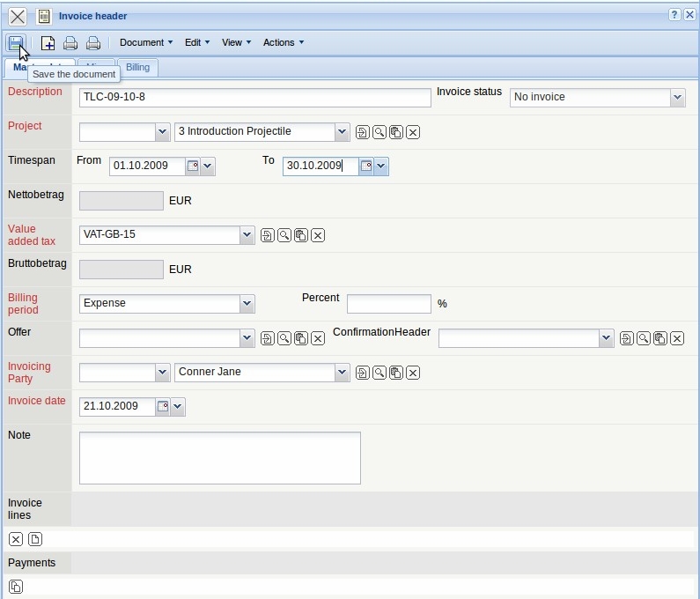Click into the Note text area
The width and height of the screenshot is (700, 599).
(219, 457)
